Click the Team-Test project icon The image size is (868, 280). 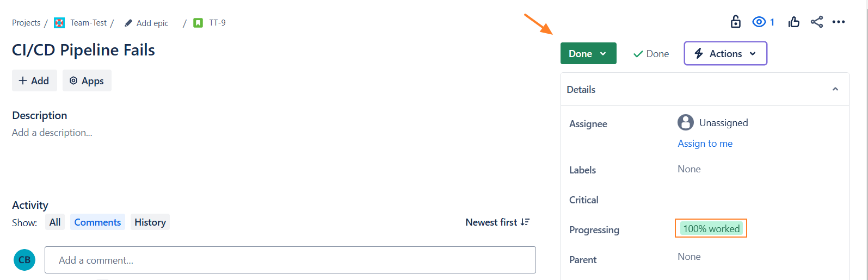[x=59, y=23]
